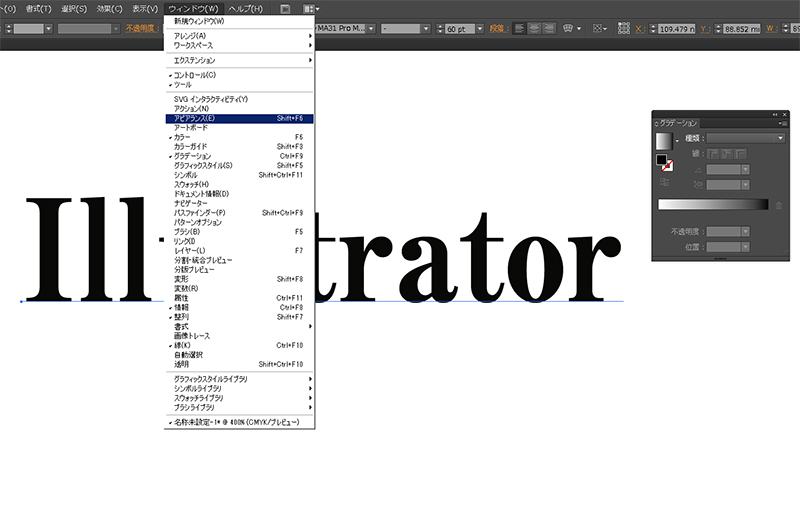Click the reverse gradient icon
The image size is (800, 520).
coord(664,182)
